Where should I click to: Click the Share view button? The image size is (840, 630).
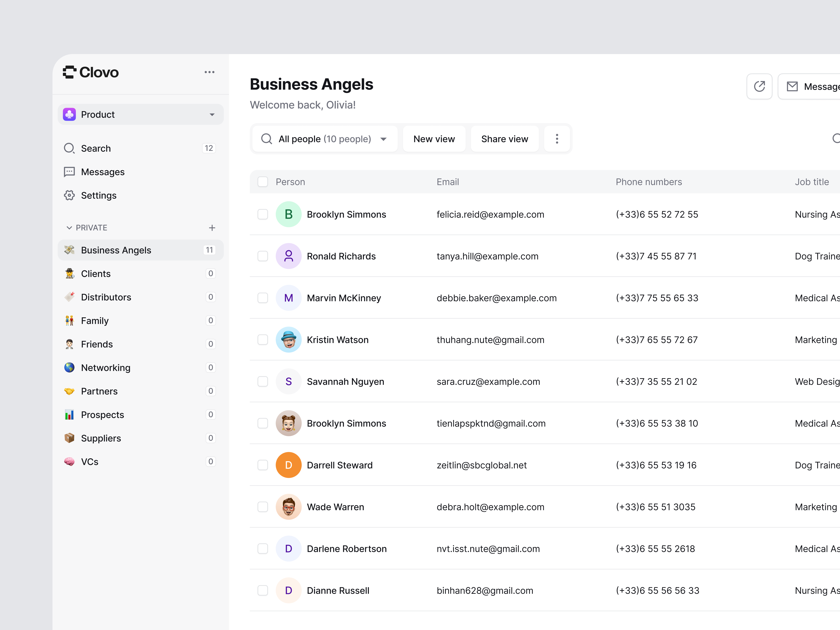pyautogui.click(x=505, y=139)
